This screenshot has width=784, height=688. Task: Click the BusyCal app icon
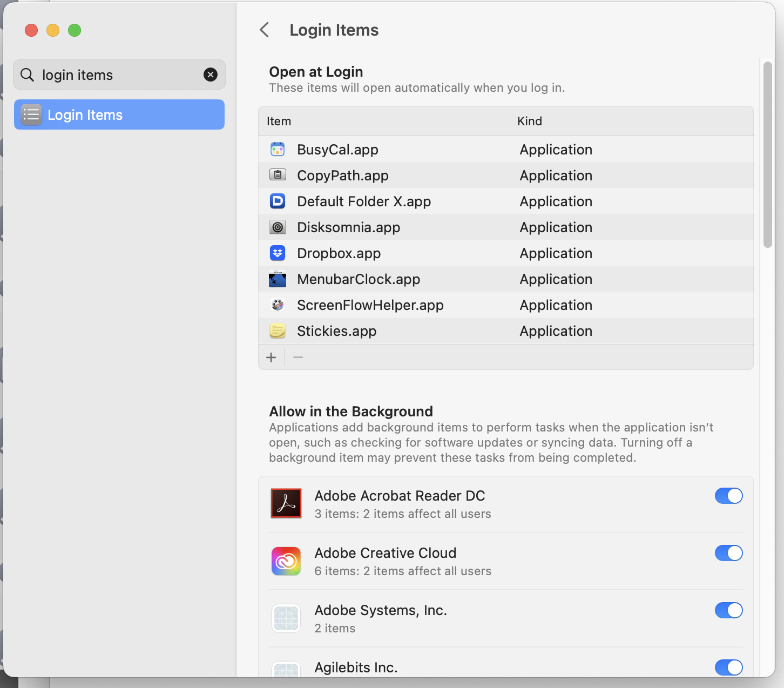[278, 150]
